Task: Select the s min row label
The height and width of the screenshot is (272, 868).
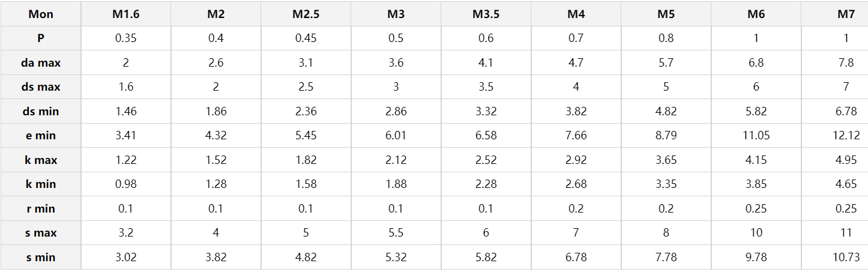Action: click(x=41, y=257)
